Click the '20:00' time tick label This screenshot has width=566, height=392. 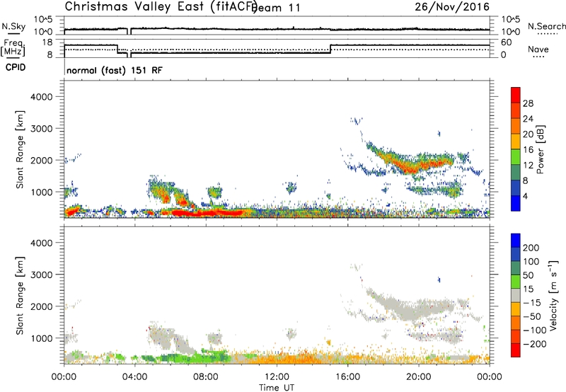click(x=419, y=377)
